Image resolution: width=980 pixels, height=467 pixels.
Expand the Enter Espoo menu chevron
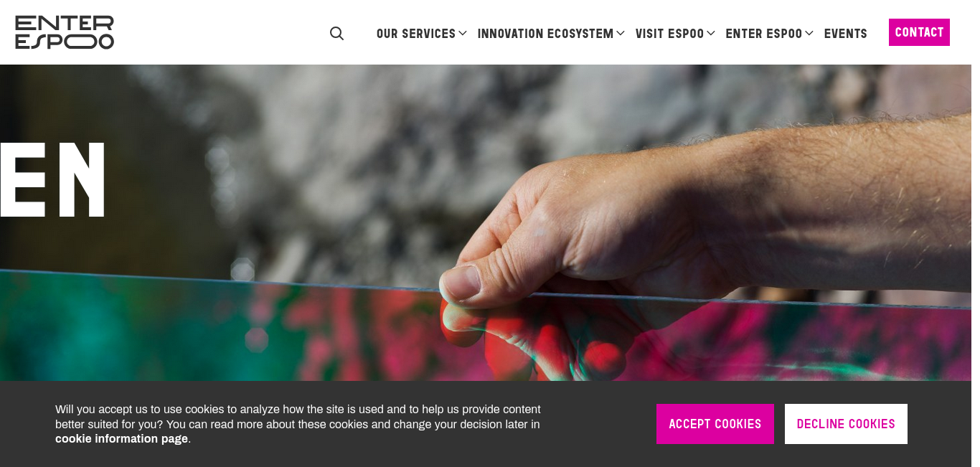click(809, 34)
